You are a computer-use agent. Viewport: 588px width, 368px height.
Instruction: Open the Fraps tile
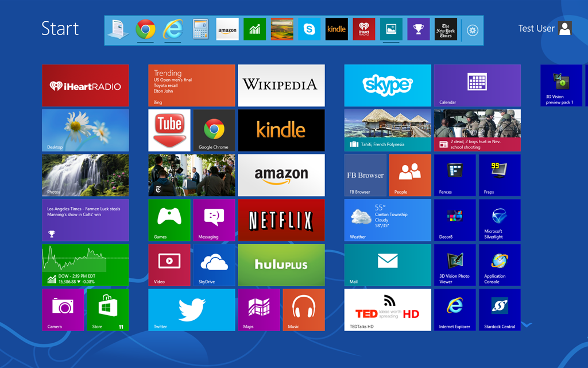[x=500, y=175]
